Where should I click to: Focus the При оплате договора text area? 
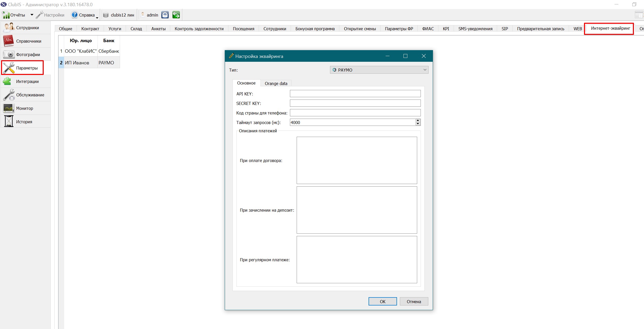point(357,160)
